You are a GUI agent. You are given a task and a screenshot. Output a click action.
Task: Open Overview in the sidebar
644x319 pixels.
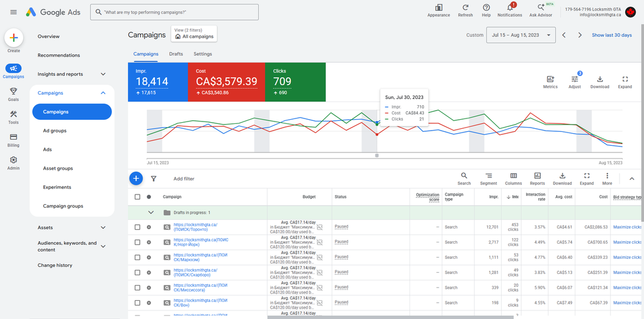[49, 36]
